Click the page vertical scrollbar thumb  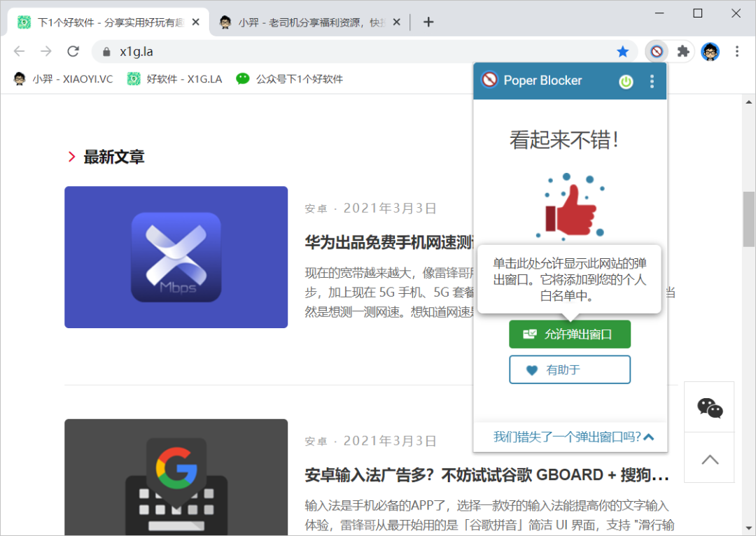[x=748, y=219]
